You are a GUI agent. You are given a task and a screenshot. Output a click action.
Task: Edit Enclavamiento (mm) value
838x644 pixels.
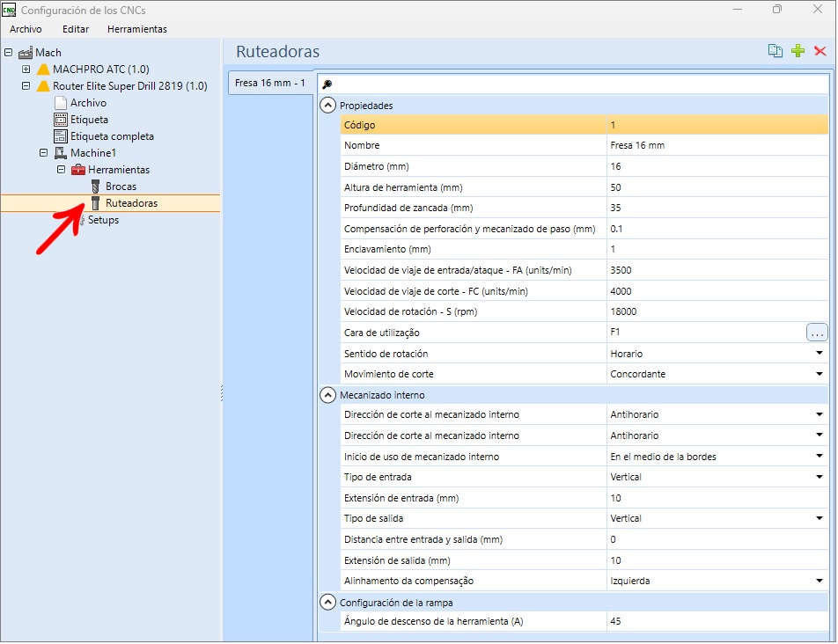(717, 249)
